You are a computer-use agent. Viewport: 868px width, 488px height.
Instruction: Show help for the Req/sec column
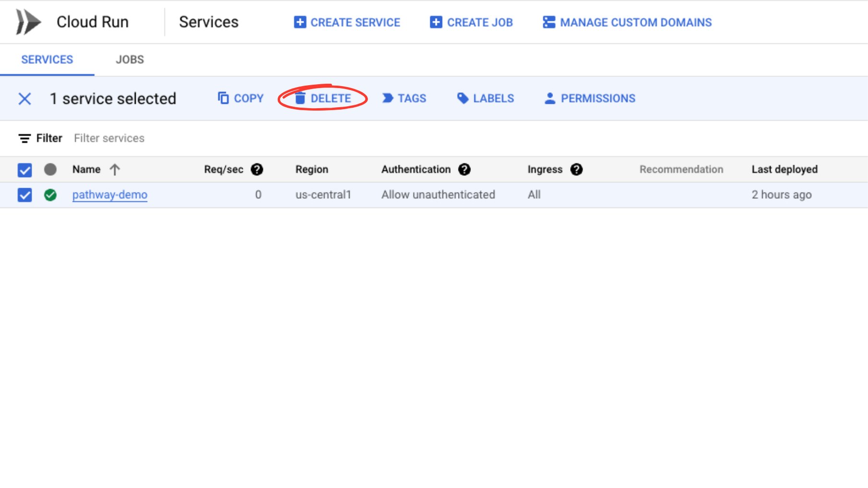(x=257, y=170)
